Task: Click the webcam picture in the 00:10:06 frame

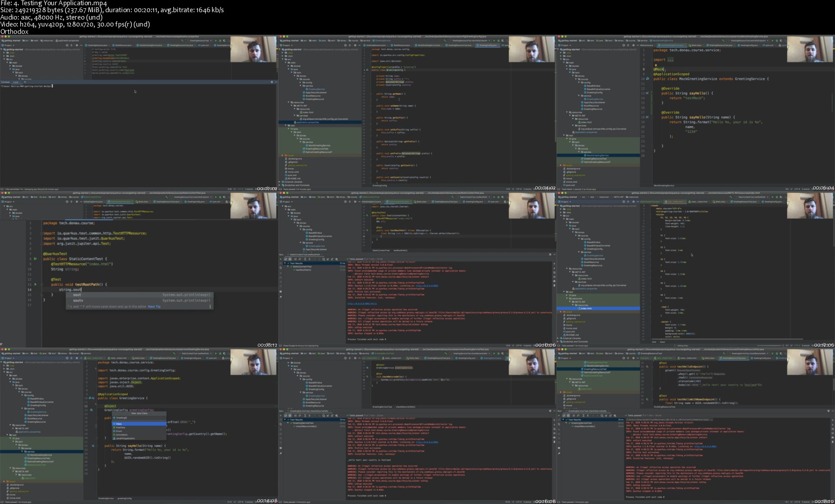Action: point(532,206)
